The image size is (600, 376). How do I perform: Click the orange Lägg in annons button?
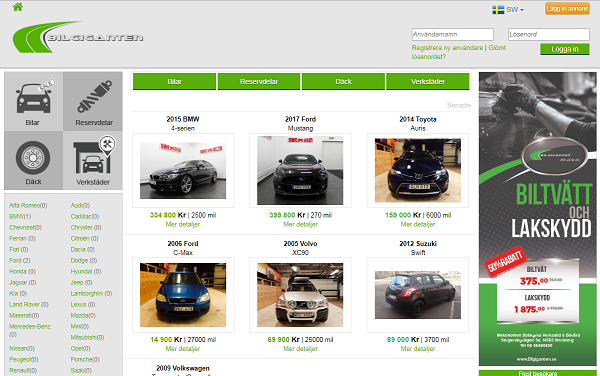[x=567, y=8]
